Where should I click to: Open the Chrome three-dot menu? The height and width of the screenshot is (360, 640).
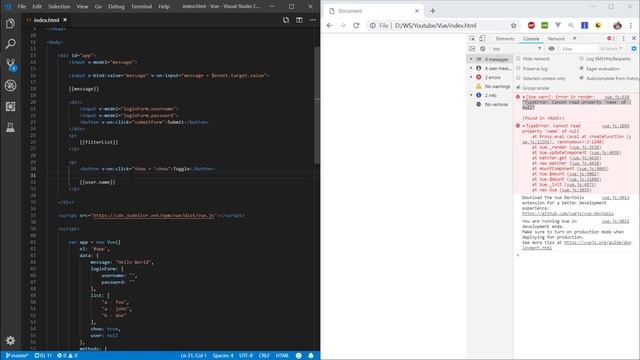coord(631,25)
